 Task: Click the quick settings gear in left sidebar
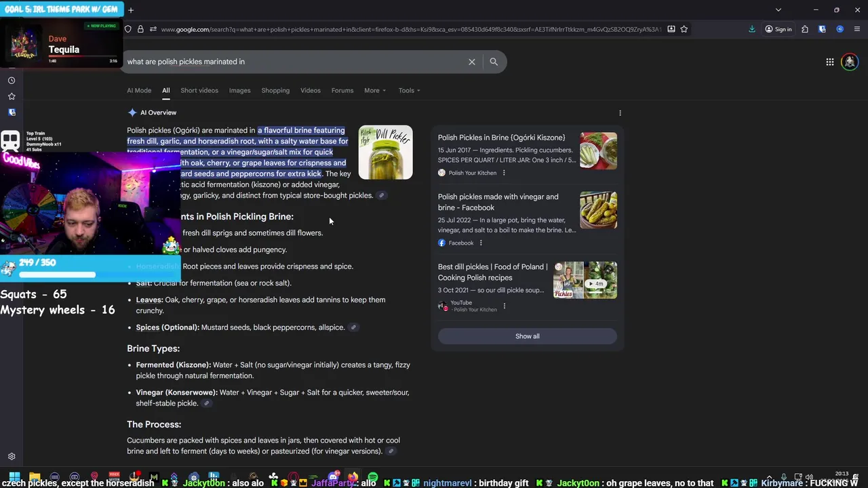tap(12, 457)
